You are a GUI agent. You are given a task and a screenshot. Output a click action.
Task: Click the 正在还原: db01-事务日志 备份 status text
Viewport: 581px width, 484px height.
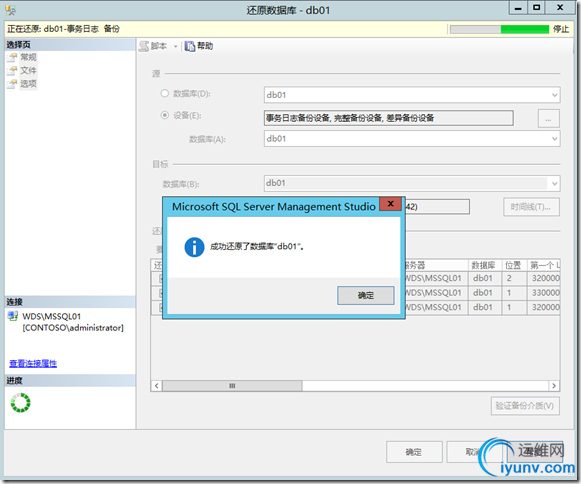(63, 29)
